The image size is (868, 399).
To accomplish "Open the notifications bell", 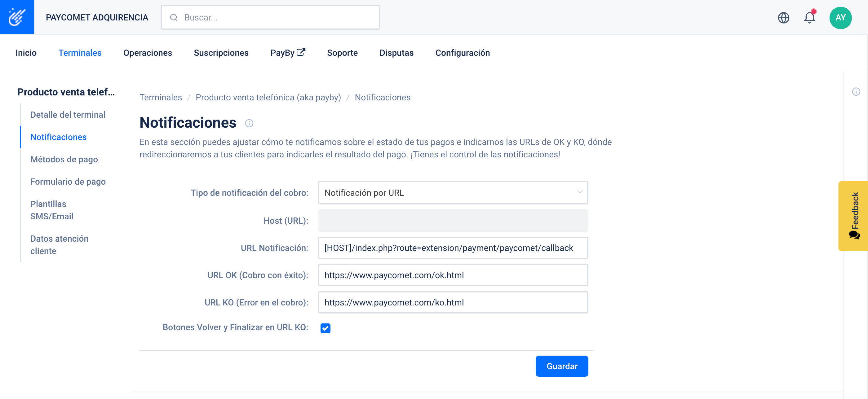I will pyautogui.click(x=809, y=18).
